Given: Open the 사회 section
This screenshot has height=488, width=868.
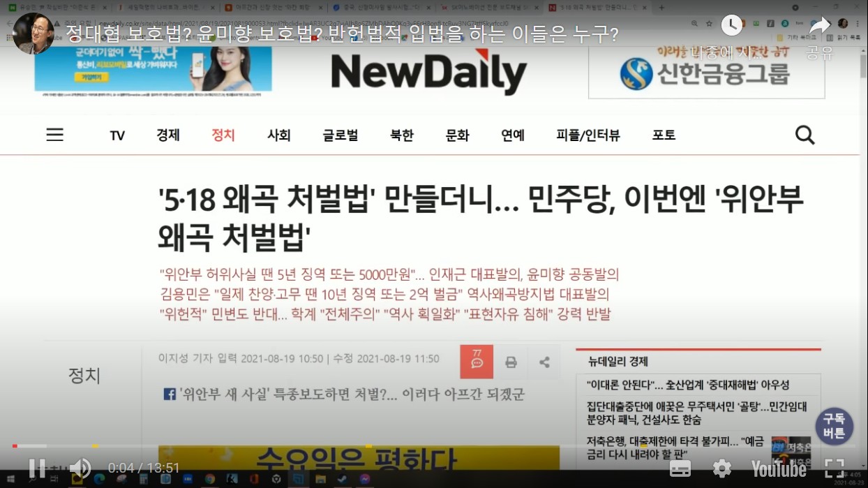Looking at the screenshot, I should pyautogui.click(x=279, y=135).
